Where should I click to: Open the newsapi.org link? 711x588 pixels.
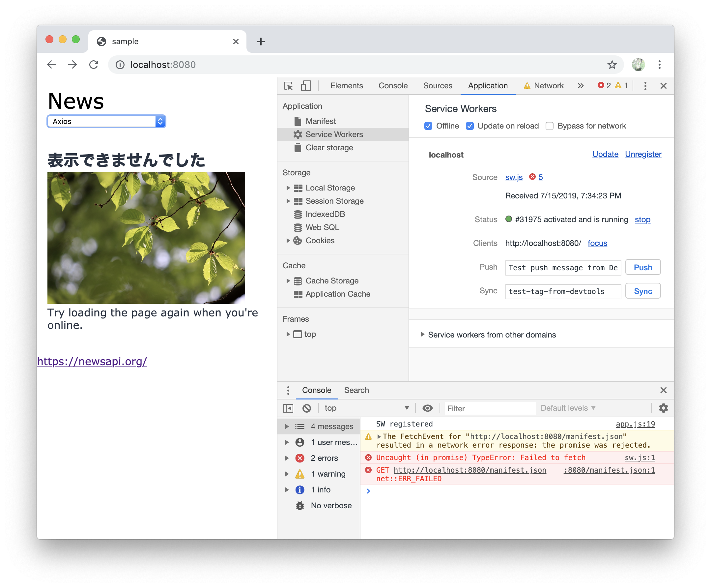[x=92, y=362]
